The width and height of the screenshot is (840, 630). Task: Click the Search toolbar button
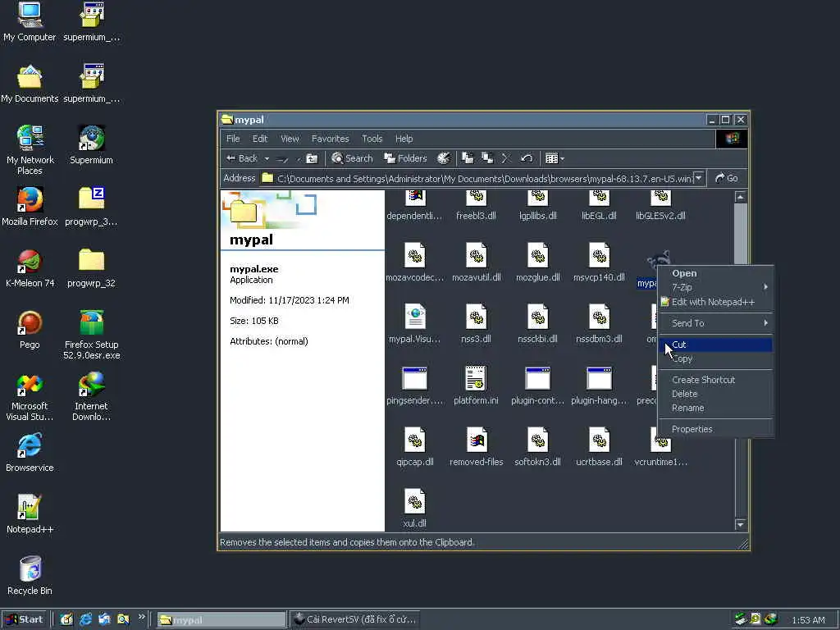click(x=352, y=158)
